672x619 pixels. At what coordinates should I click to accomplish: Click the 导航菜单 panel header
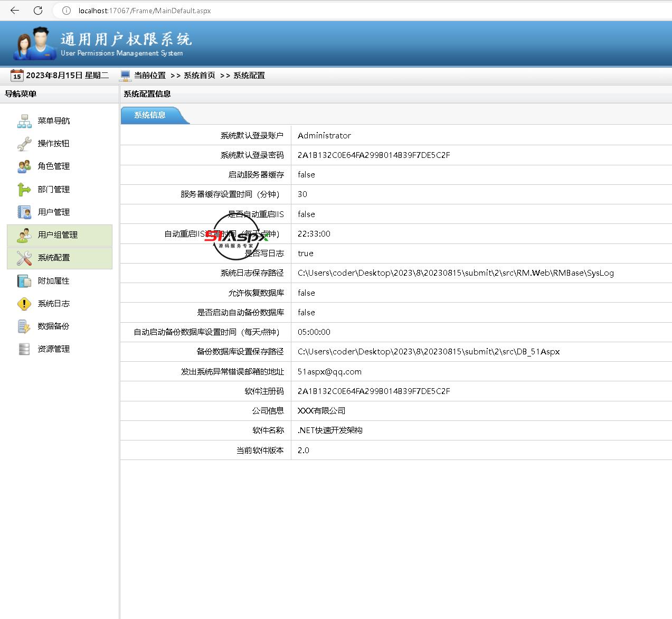21,94
